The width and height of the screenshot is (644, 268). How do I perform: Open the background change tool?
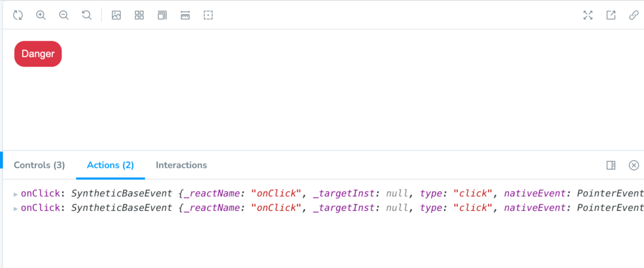click(x=116, y=15)
